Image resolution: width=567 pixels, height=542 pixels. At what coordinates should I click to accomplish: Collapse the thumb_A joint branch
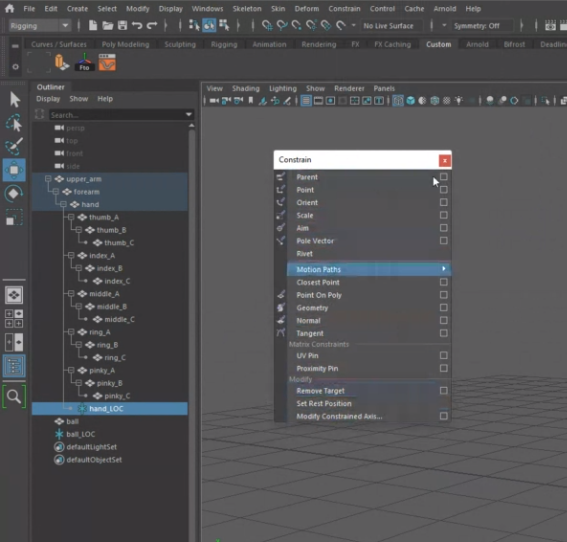(71, 217)
